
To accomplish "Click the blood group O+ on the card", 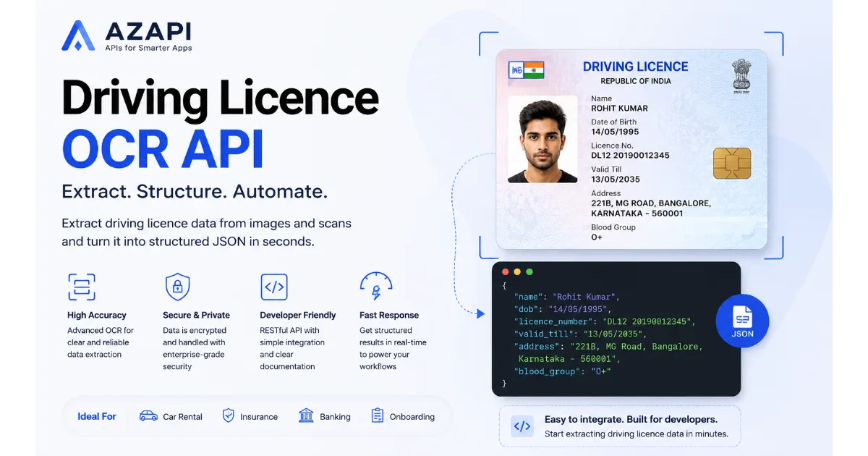I will pos(597,237).
